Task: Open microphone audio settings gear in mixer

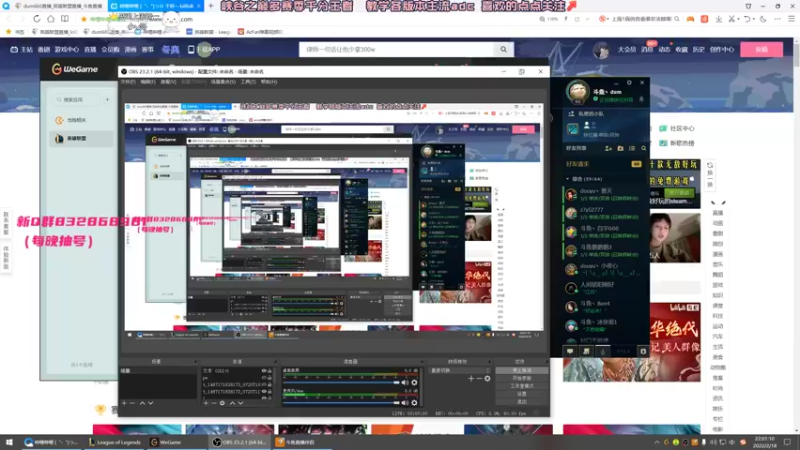Action: 414,403
